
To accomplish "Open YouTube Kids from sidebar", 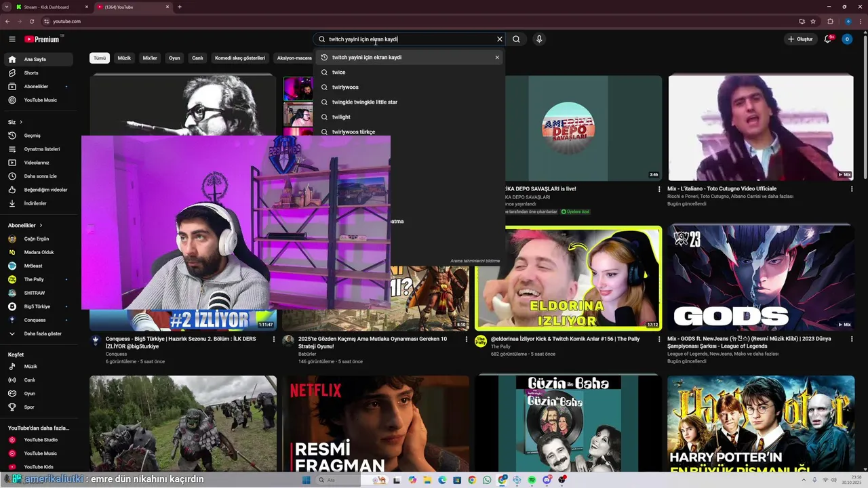I will (x=39, y=467).
